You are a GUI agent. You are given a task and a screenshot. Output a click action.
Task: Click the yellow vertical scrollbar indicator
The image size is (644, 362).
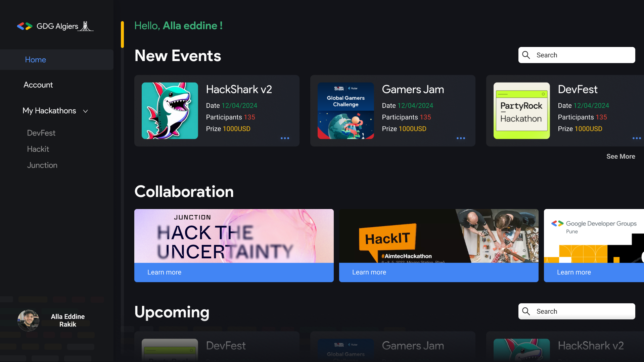pos(122,35)
